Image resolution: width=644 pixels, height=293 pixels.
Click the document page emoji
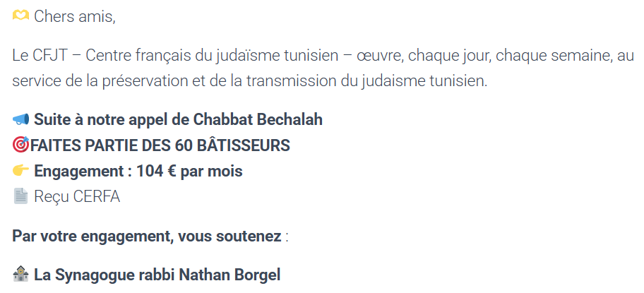click(x=21, y=196)
